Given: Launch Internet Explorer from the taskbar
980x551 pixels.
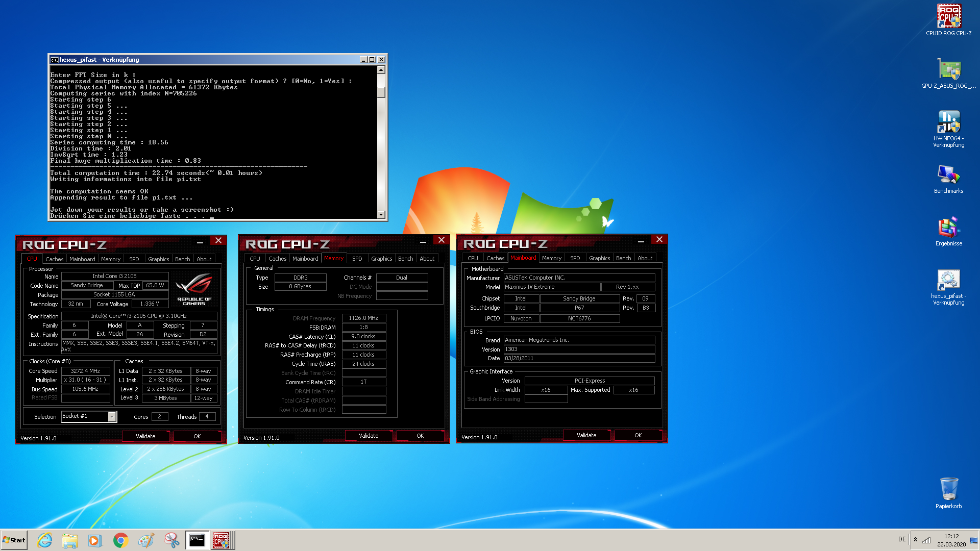Looking at the screenshot, I should point(45,540).
